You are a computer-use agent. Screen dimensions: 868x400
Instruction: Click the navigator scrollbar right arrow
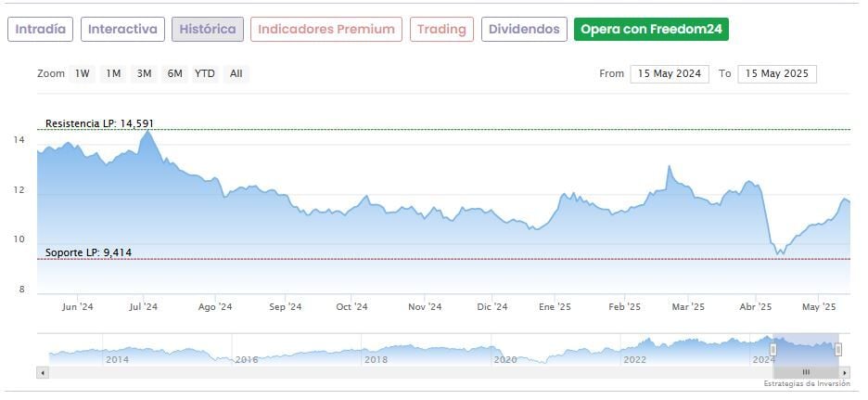(x=845, y=372)
